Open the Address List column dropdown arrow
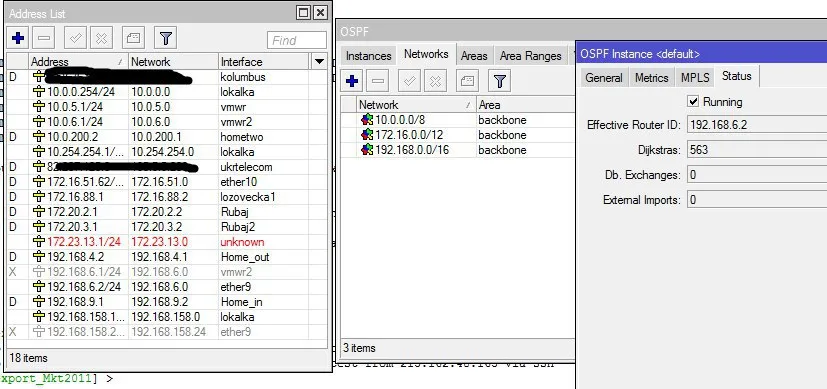Viewport: 827px width, 389px height. click(x=319, y=62)
